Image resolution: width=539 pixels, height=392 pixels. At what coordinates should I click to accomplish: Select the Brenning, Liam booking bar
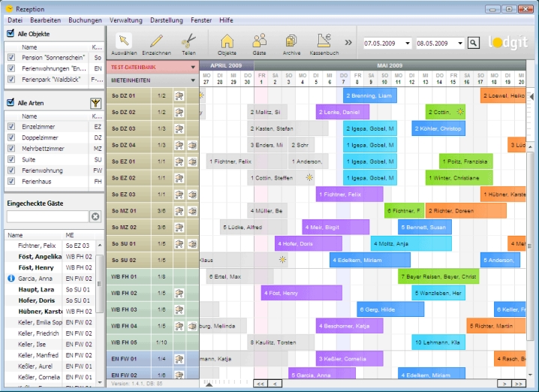[369, 95]
